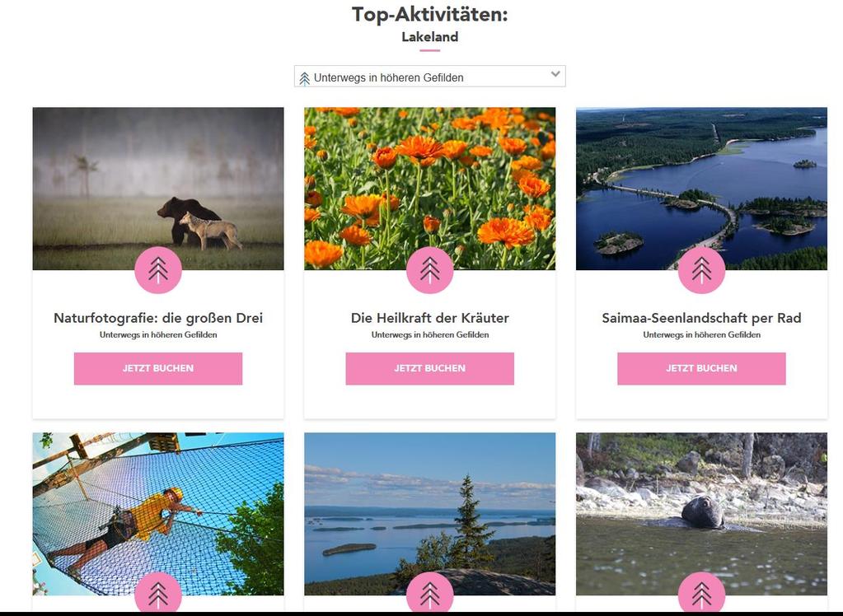Select the bear and wolf photo

[158, 189]
